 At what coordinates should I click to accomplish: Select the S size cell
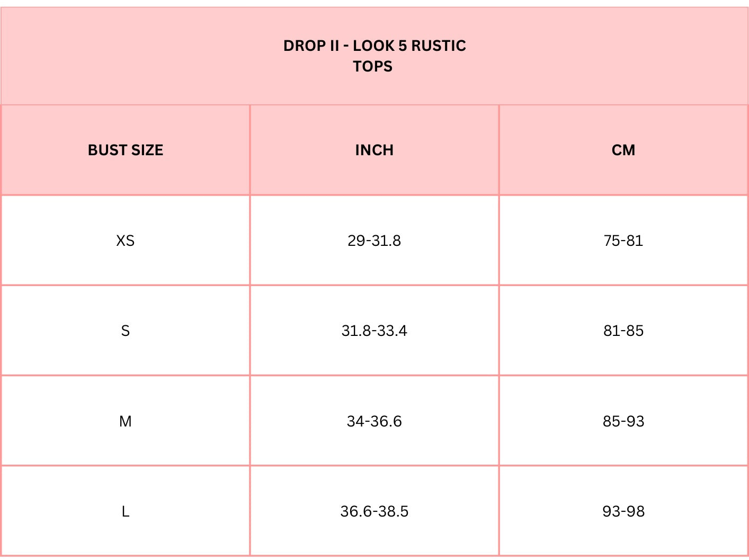coord(126,331)
